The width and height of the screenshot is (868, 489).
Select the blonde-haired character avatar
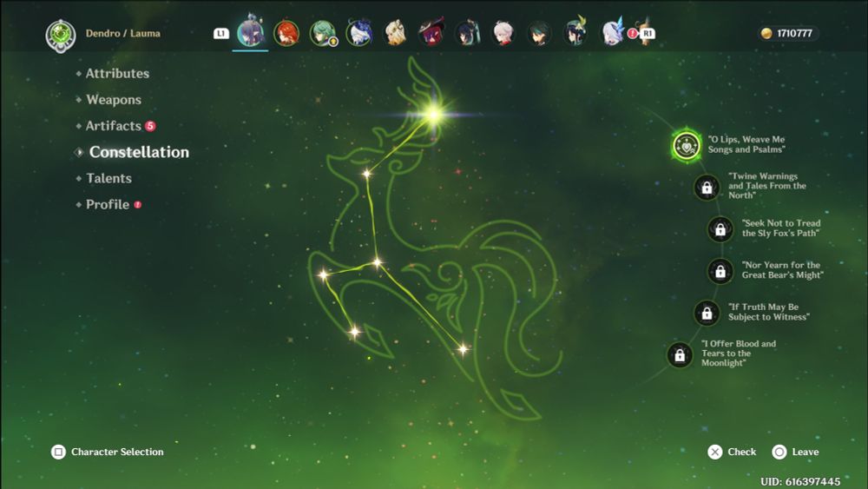(395, 33)
